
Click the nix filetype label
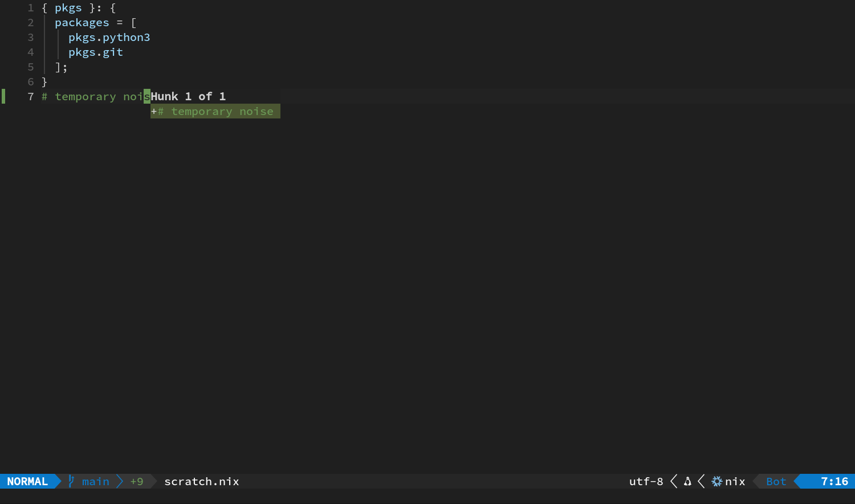pos(735,481)
